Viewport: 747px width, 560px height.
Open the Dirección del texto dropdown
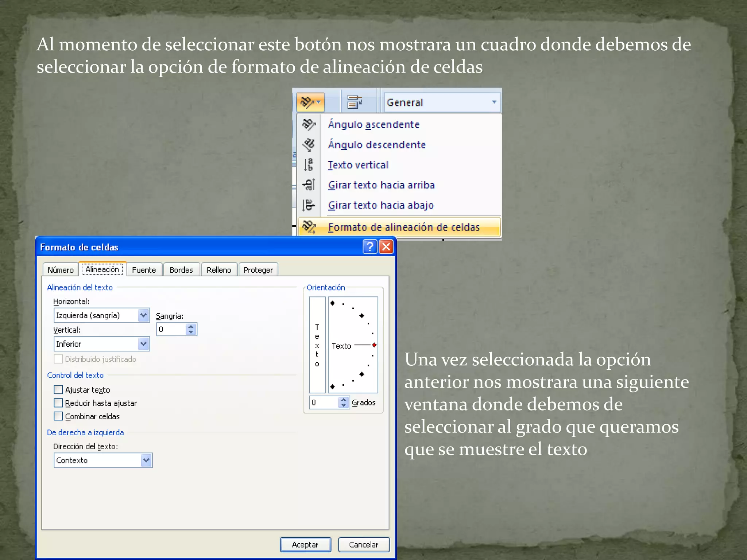(146, 460)
